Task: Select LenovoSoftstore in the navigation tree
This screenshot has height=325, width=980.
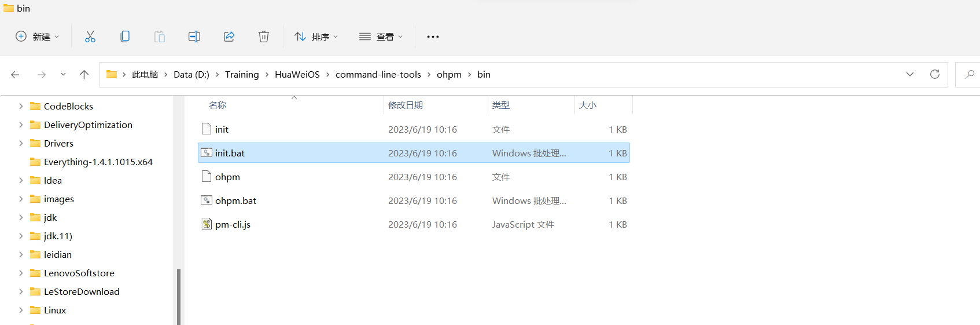Action: [x=79, y=273]
